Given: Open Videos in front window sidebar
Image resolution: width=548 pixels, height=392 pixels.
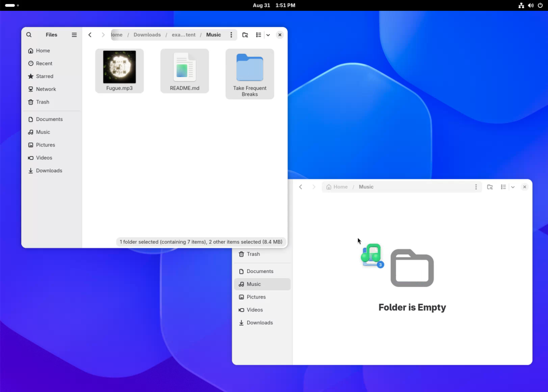Looking at the screenshot, I should pyautogui.click(x=52, y=158).
